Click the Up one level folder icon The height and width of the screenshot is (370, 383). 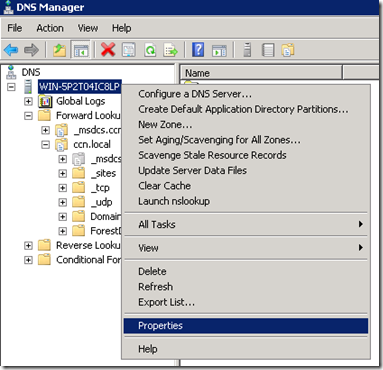[60, 50]
